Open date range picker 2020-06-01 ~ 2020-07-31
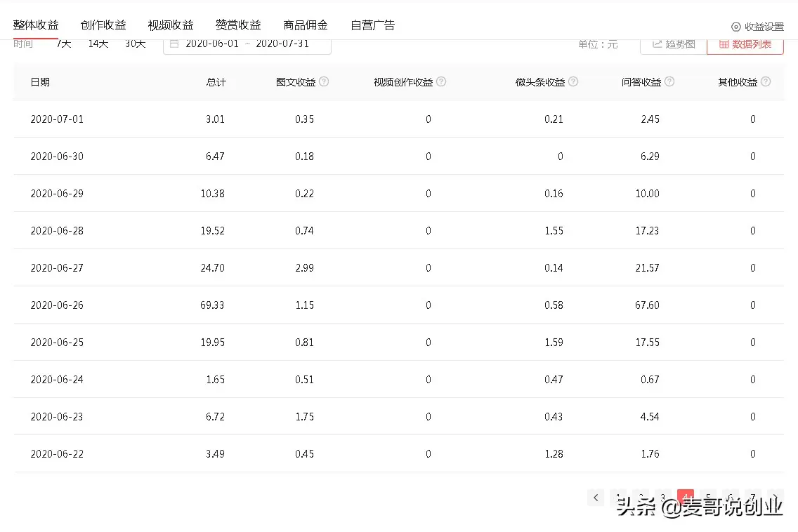 click(247, 45)
